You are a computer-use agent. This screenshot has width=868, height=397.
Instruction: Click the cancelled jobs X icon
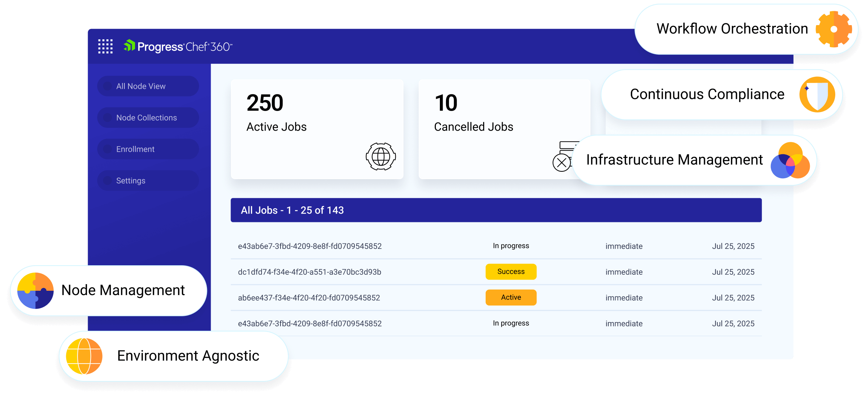pyautogui.click(x=561, y=163)
